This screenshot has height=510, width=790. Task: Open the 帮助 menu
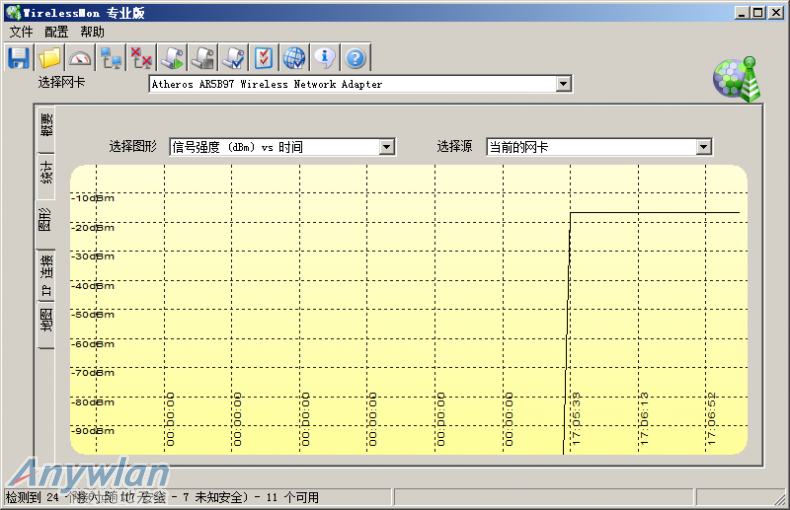[x=92, y=32]
